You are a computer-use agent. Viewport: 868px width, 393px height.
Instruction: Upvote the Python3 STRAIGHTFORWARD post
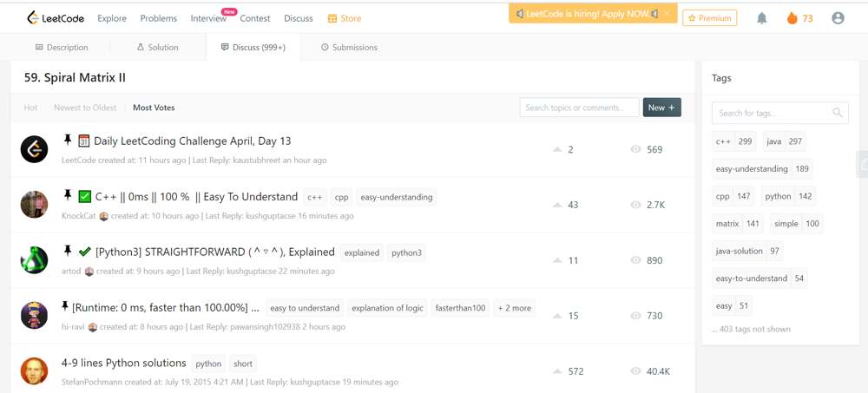557,260
